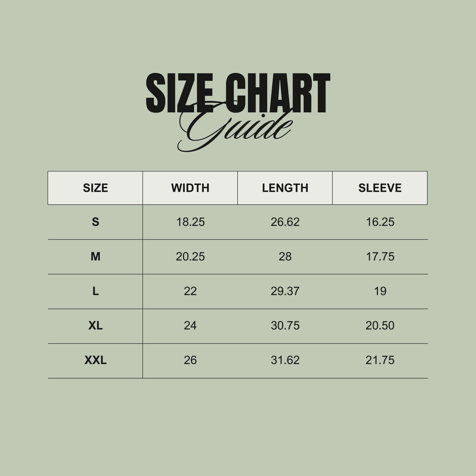Click the 17.75 sleeve value

tap(380, 257)
